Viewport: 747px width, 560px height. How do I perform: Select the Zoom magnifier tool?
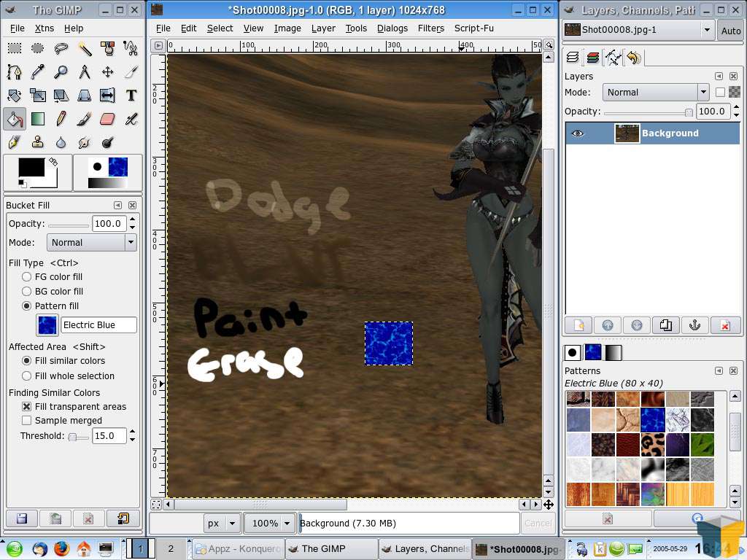coord(61,72)
